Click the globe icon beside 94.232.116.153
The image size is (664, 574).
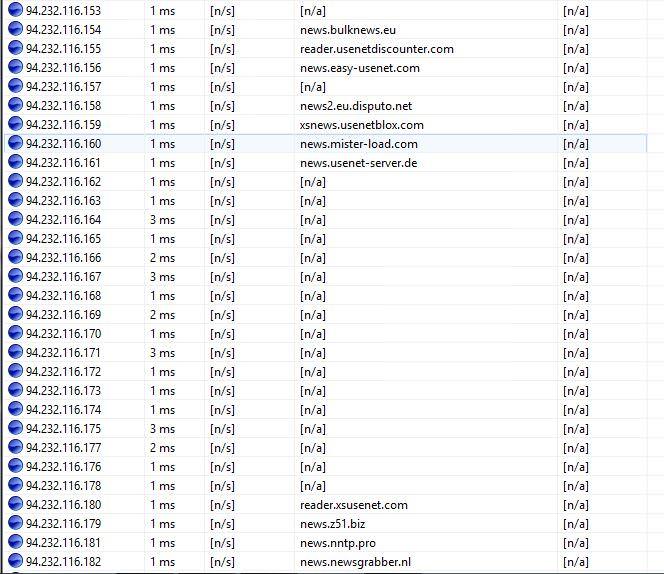tap(15, 10)
